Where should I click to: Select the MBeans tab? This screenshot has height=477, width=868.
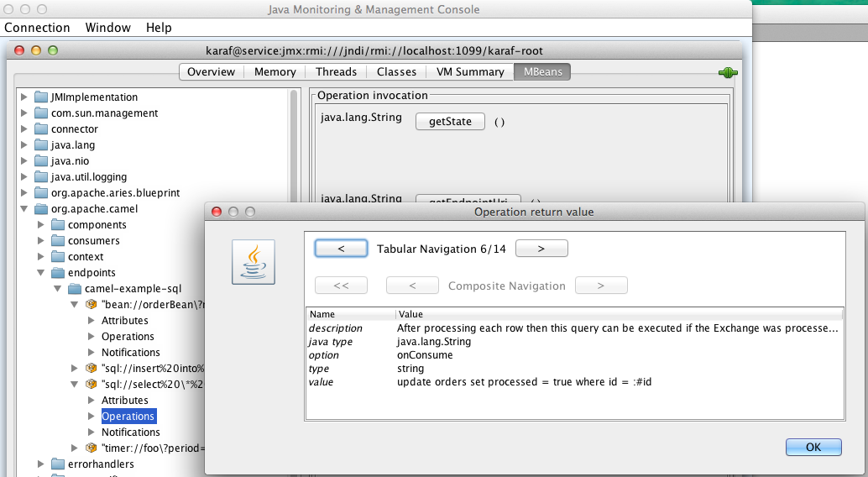click(x=542, y=72)
